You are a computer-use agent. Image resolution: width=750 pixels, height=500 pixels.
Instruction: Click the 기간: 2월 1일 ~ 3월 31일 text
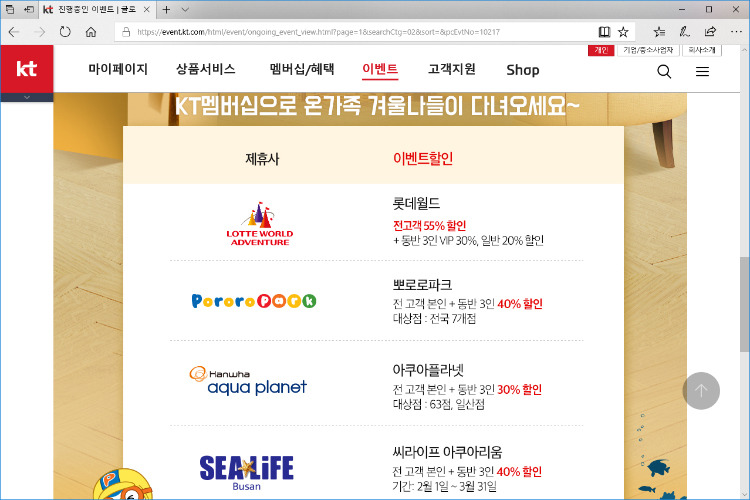[444, 487]
